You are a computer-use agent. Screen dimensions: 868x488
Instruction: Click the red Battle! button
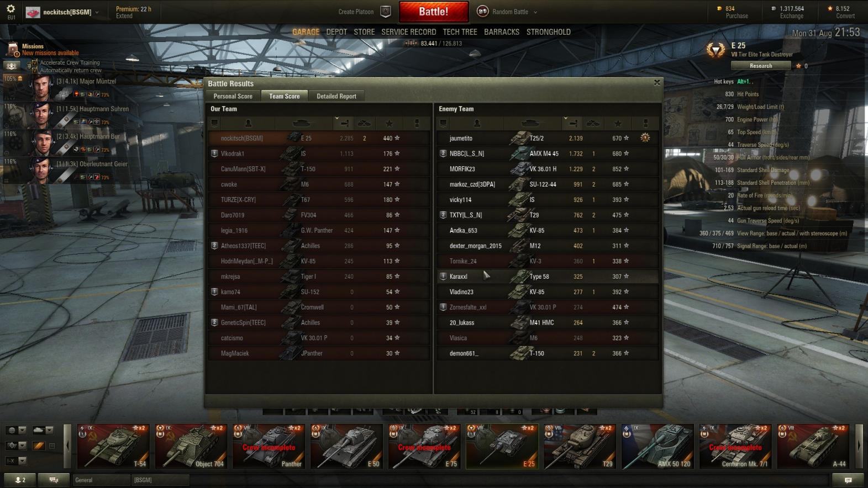[x=434, y=12]
